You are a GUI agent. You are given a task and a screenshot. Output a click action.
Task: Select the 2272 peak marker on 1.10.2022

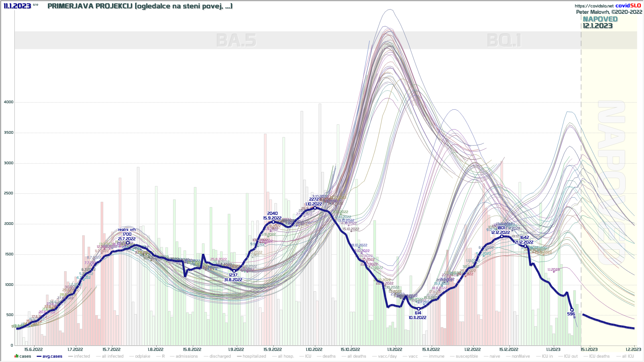[x=315, y=208]
